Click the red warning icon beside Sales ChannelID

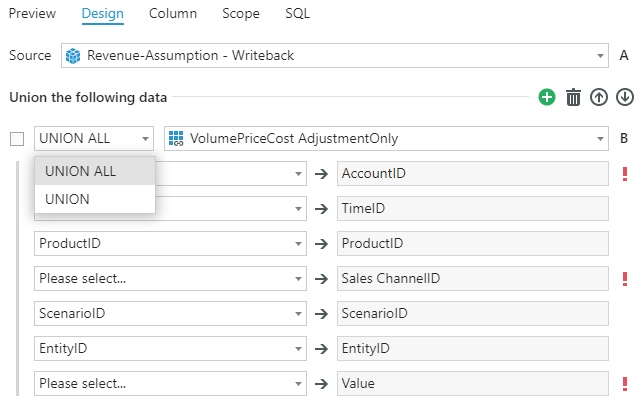[625, 279]
